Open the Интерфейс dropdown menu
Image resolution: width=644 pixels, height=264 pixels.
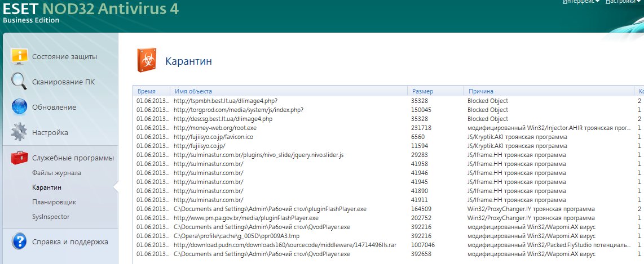(581, 2)
